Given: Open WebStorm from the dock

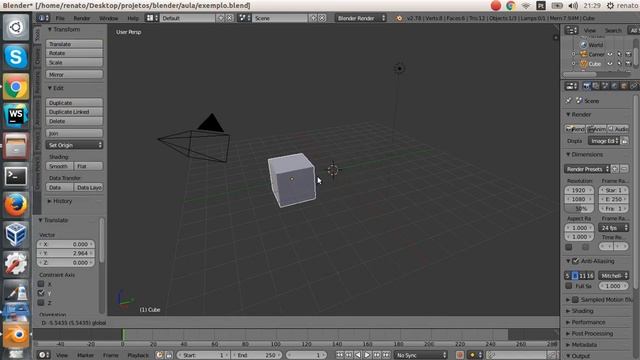Looking at the screenshot, I should [16, 116].
